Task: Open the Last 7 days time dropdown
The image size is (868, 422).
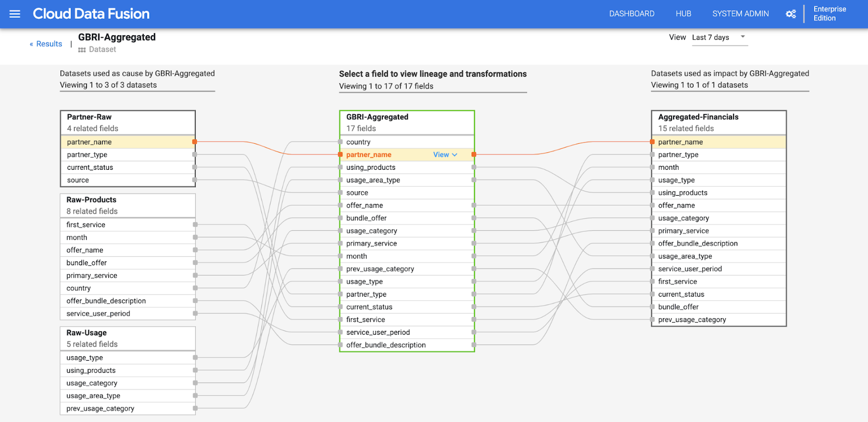Action: [x=719, y=38]
